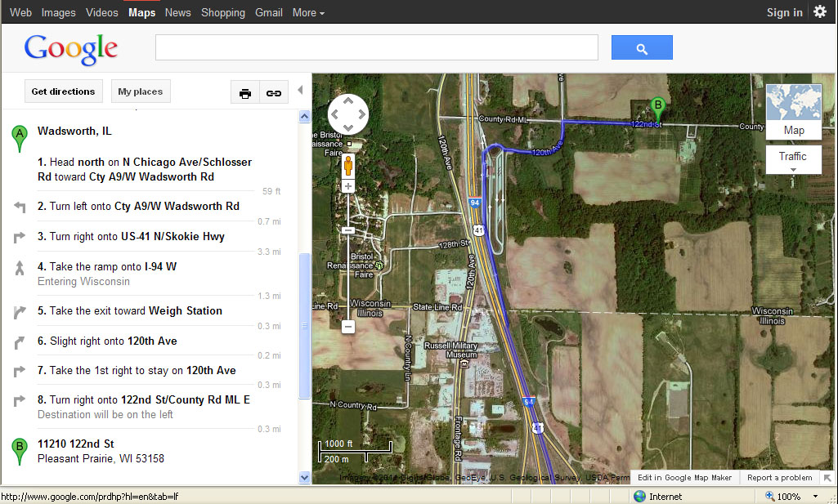Select step 5 exit toward Weigh Station
This screenshot has height=504, width=838.
pos(130,310)
